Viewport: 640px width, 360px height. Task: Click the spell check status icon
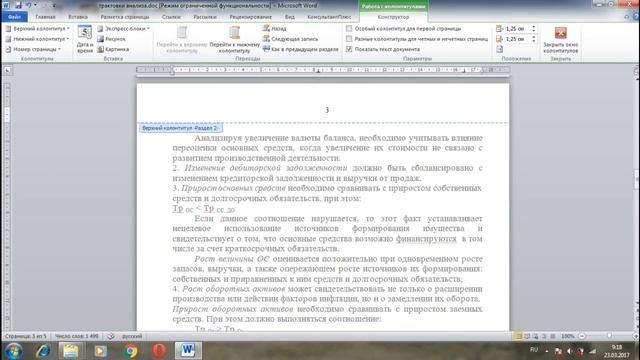pyautogui.click(x=111, y=336)
